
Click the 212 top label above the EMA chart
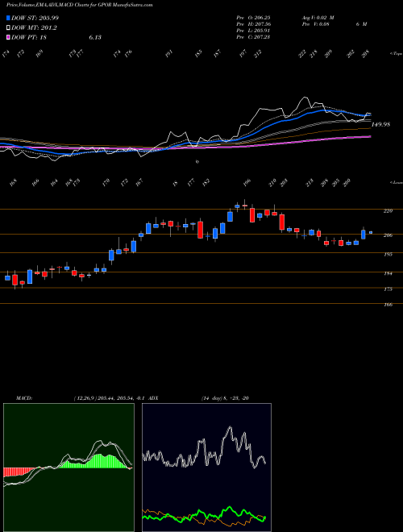[258, 54]
